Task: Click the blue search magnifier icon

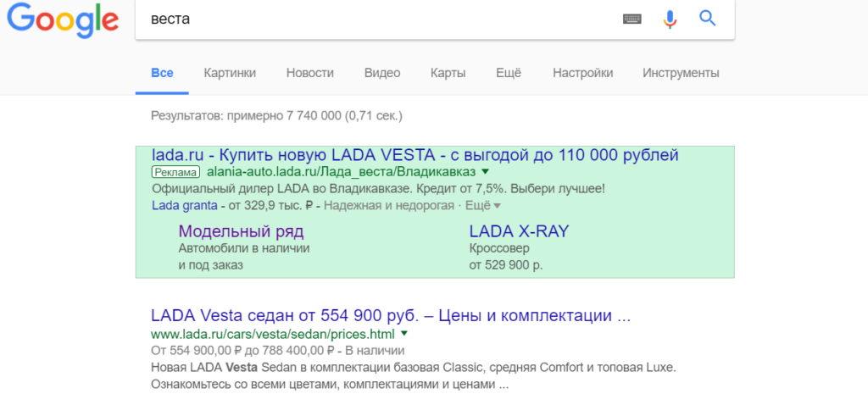Action: click(x=708, y=19)
